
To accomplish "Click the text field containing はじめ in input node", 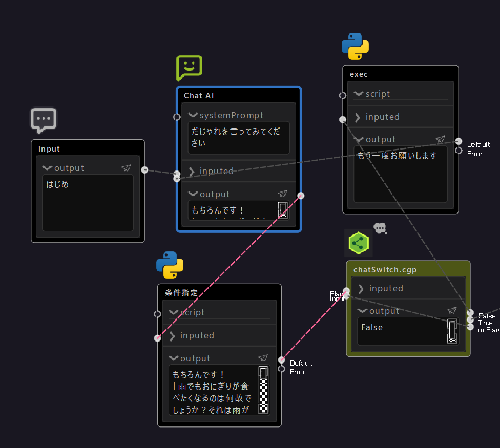I will point(87,202).
